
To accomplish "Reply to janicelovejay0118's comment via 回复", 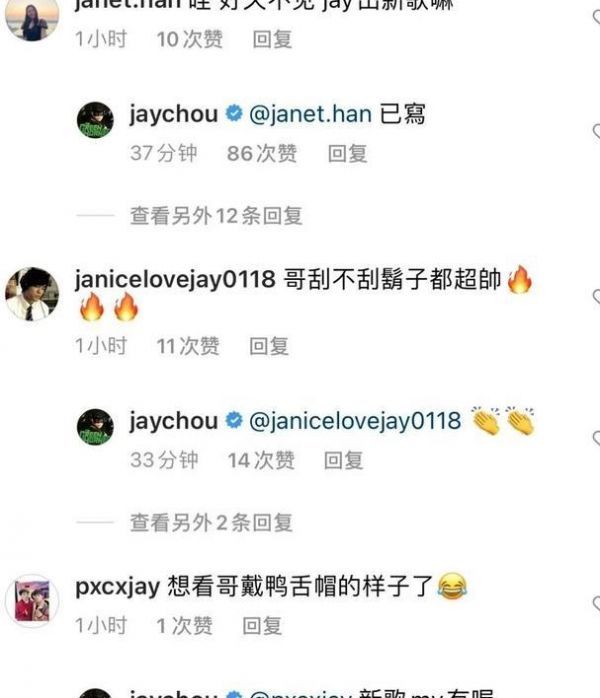I will [269, 347].
